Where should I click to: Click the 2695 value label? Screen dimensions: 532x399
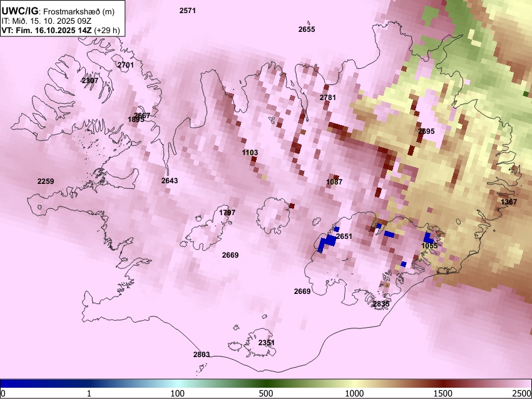(x=426, y=131)
